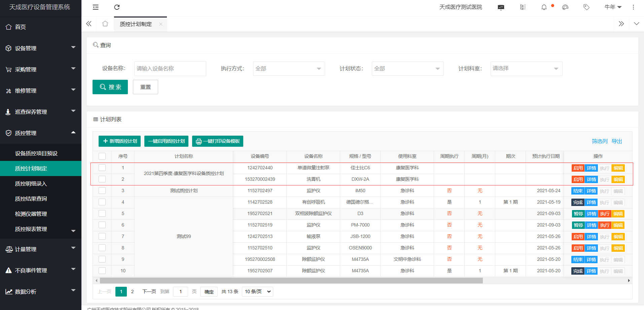Collapse the 质控管理 menu
The width and height of the screenshot is (644, 310).
coord(41,133)
